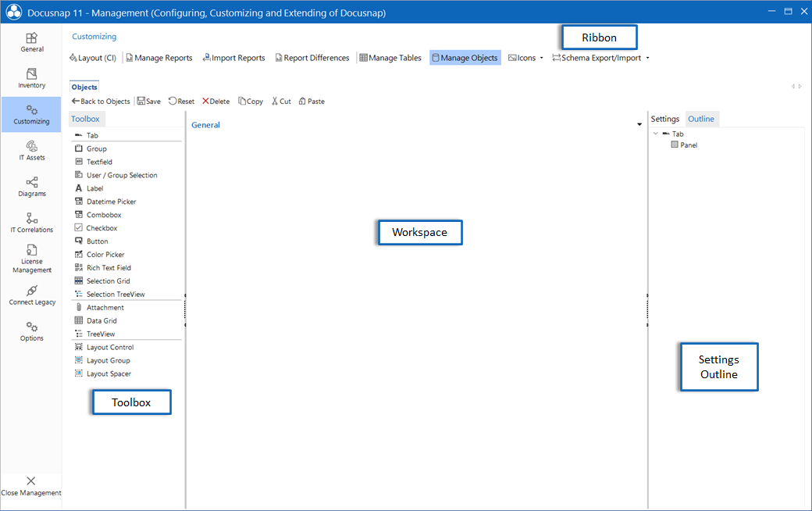
Task: Open the License Management module
Action: pyautogui.click(x=31, y=260)
